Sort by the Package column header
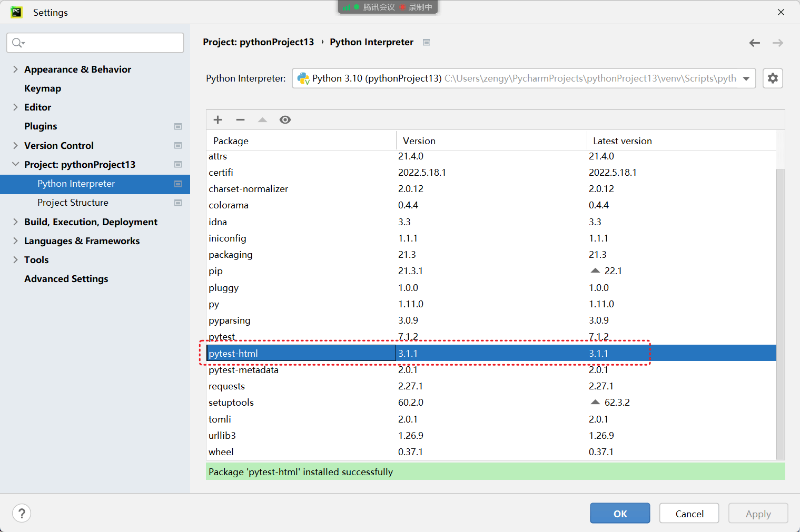Image resolution: width=800 pixels, height=532 pixels. pos(301,140)
